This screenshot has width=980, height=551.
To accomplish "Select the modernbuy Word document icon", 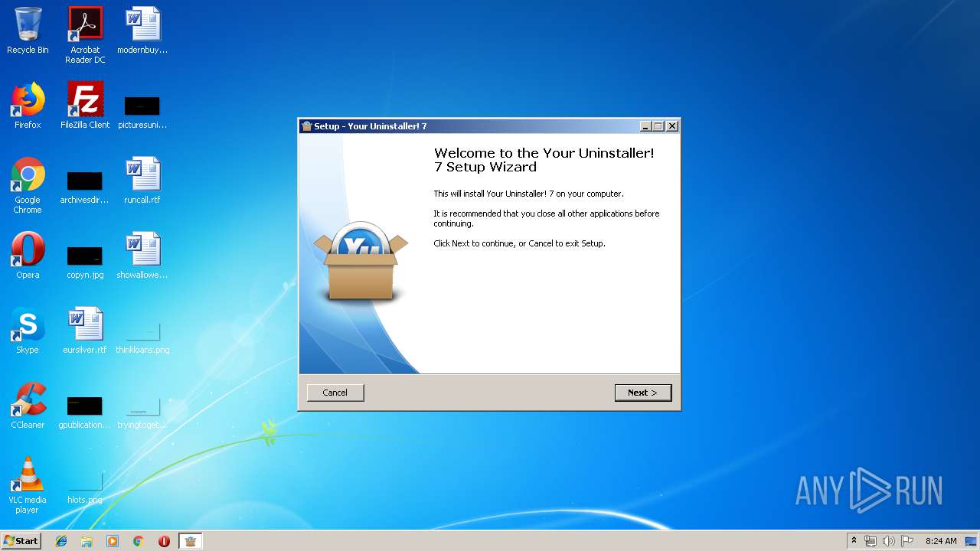I will [142, 31].
